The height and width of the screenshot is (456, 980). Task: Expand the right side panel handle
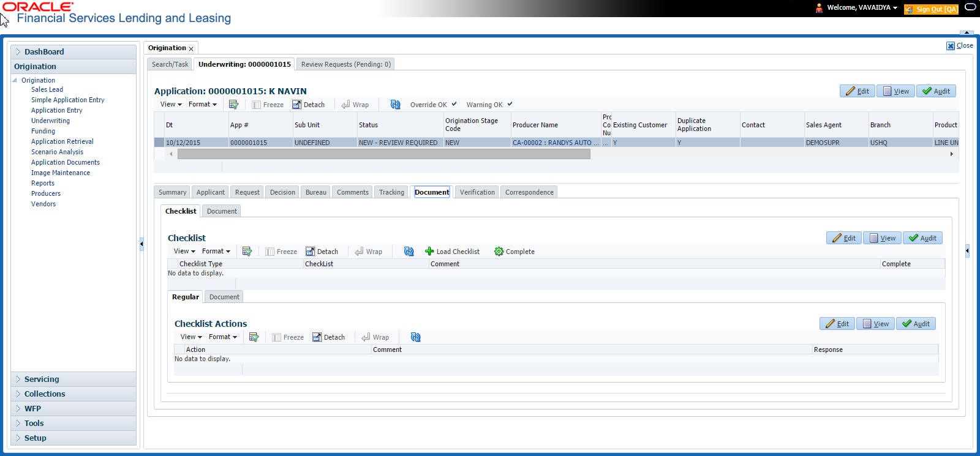pyautogui.click(x=967, y=250)
